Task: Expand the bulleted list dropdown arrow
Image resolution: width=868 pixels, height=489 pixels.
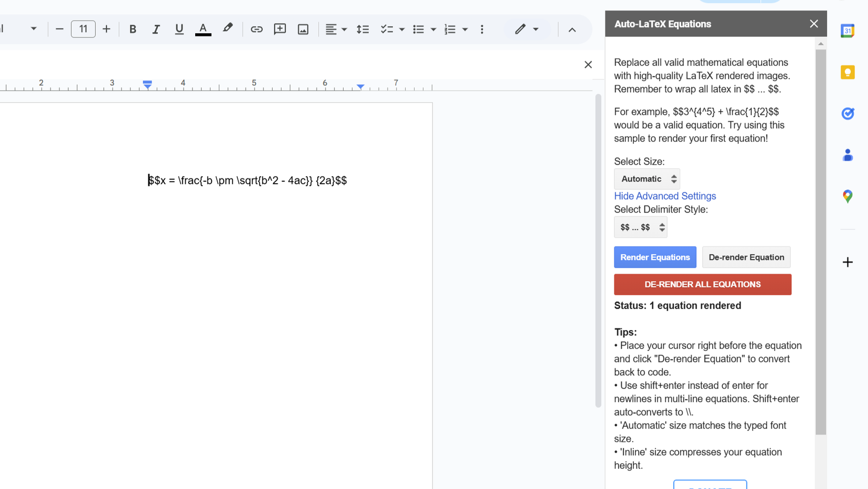Action: pyautogui.click(x=433, y=29)
